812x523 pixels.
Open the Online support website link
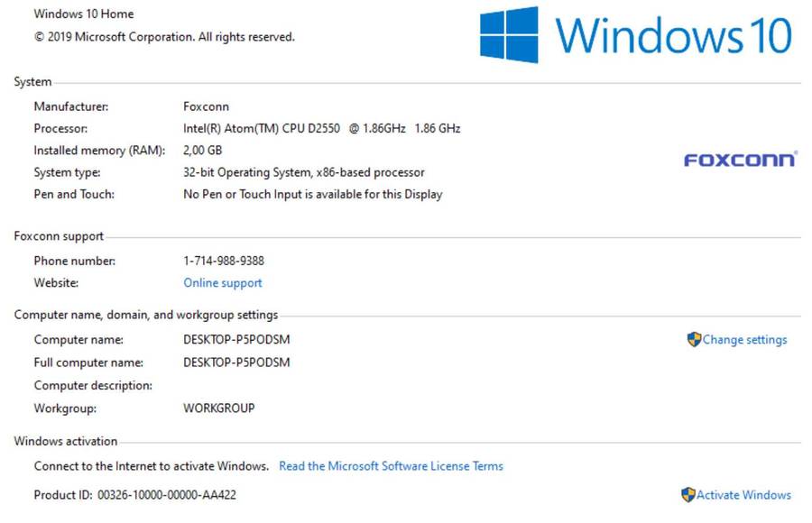(x=223, y=283)
